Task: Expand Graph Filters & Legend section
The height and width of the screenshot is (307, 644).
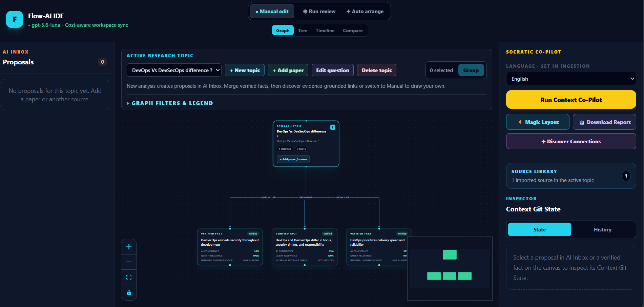Action: coord(170,103)
